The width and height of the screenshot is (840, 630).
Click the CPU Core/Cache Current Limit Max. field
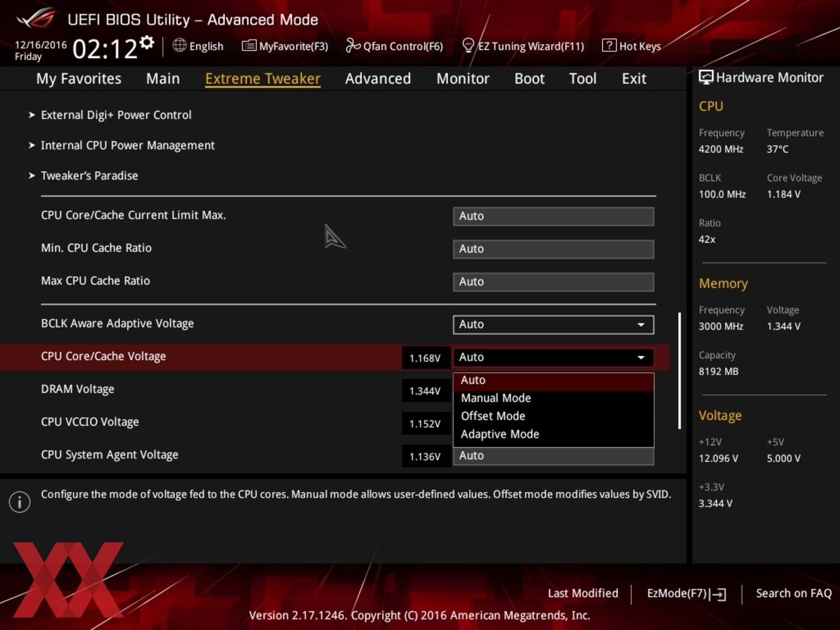coord(553,216)
